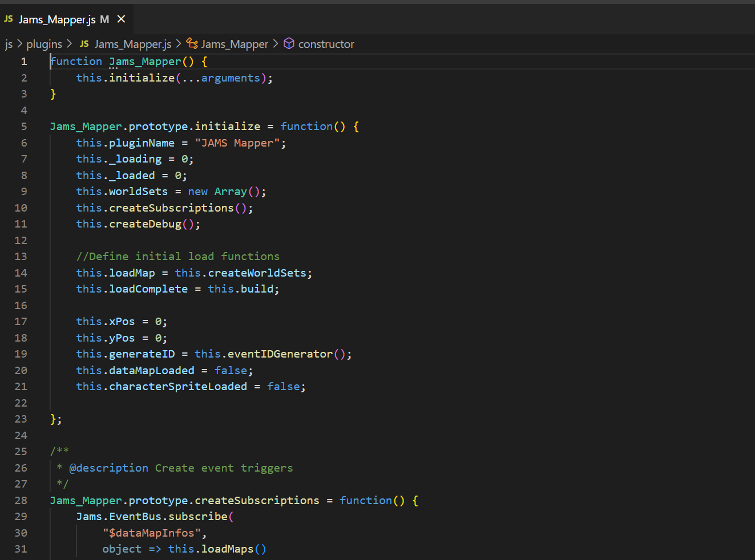Screen dimensions: 755x560
Task: Click 'new Array()' on line 9
Action: (224, 192)
